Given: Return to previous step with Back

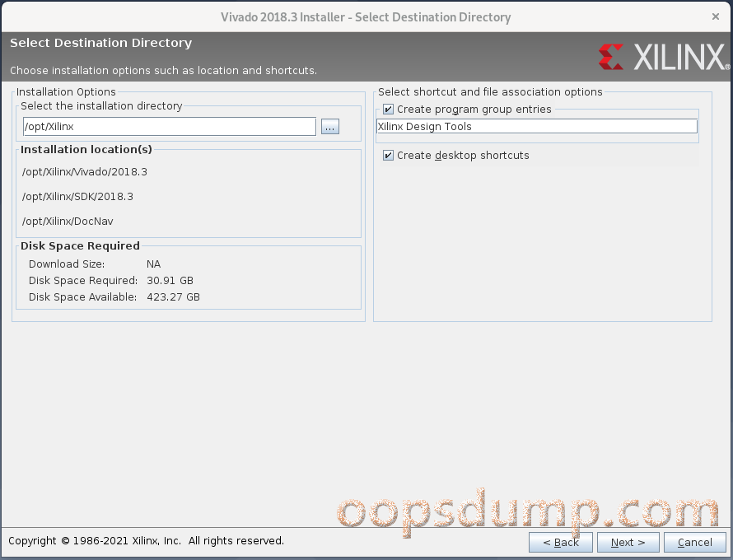Looking at the screenshot, I should click(x=561, y=542).
